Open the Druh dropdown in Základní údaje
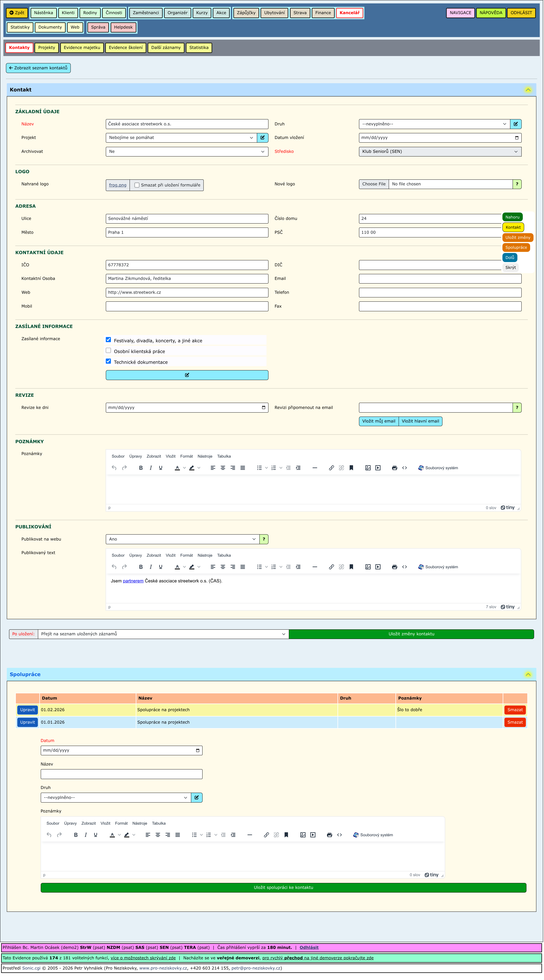The height and width of the screenshot is (980, 544). tap(434, 124)
